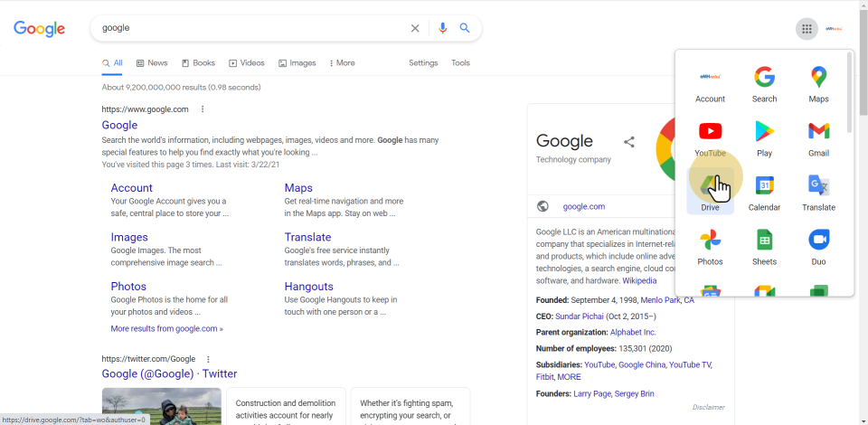Open 'More results from google.com' link
868x425 pixels.
166,329
